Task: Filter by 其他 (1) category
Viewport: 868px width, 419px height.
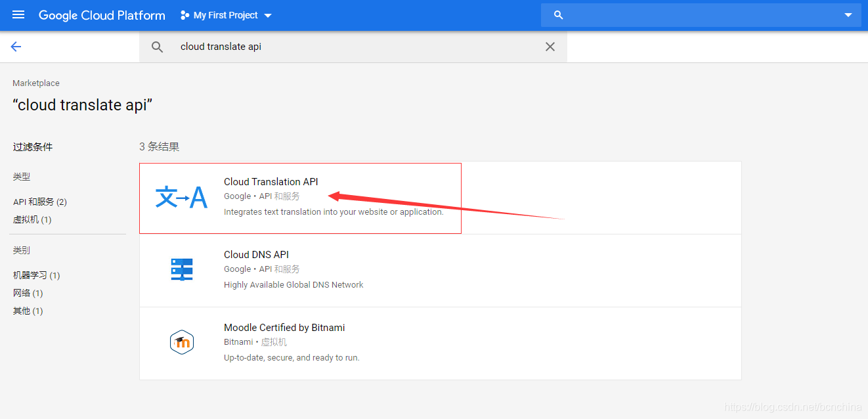Action: (x=28, y=311)
